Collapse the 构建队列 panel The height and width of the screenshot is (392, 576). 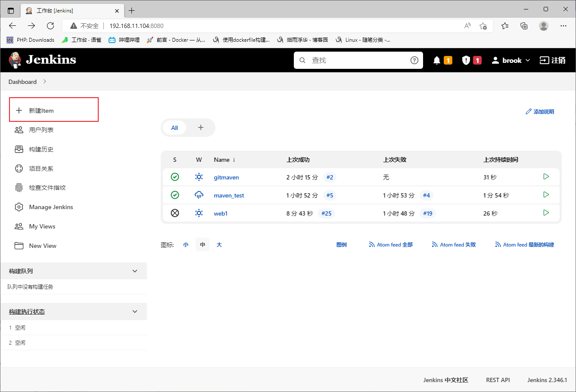[135, 271]
